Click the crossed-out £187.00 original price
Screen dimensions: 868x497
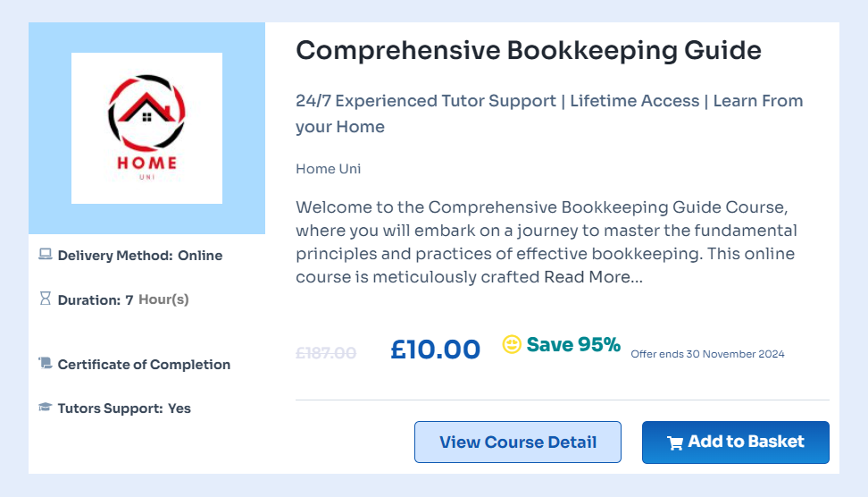click(326, 353)
